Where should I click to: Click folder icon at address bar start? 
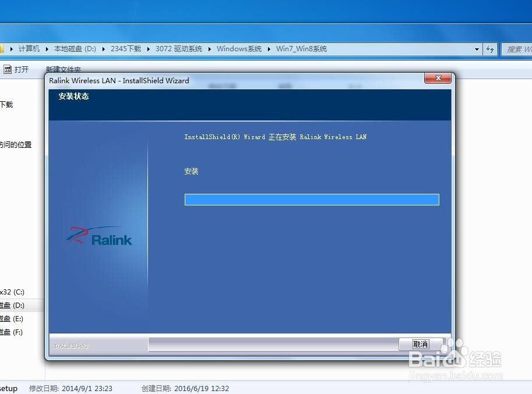tap(2, 49)
